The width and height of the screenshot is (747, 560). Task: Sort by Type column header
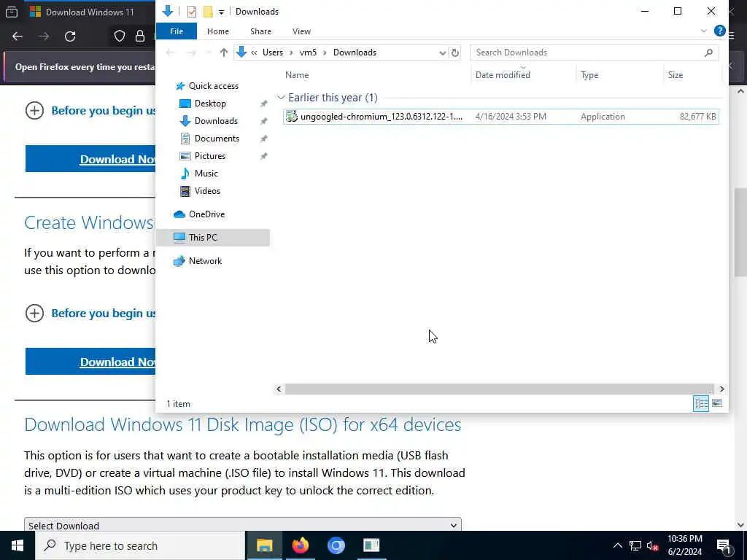(589, 75)
